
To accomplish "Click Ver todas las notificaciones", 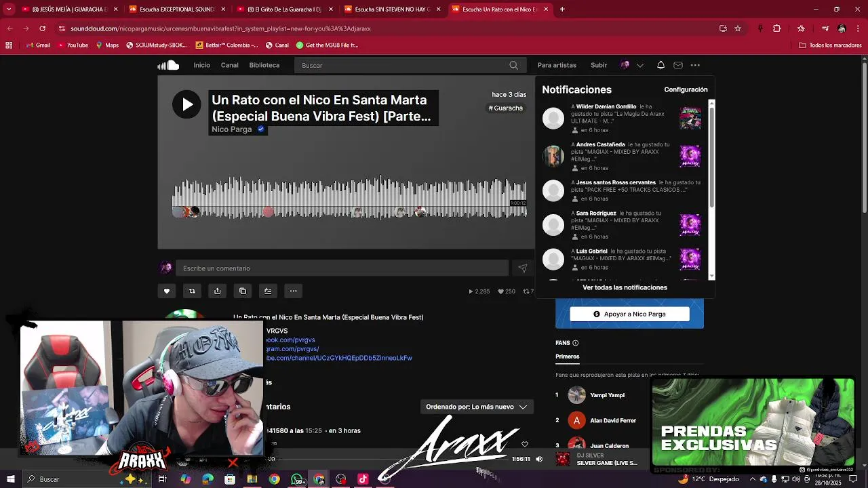I will (x=625, y=287).
